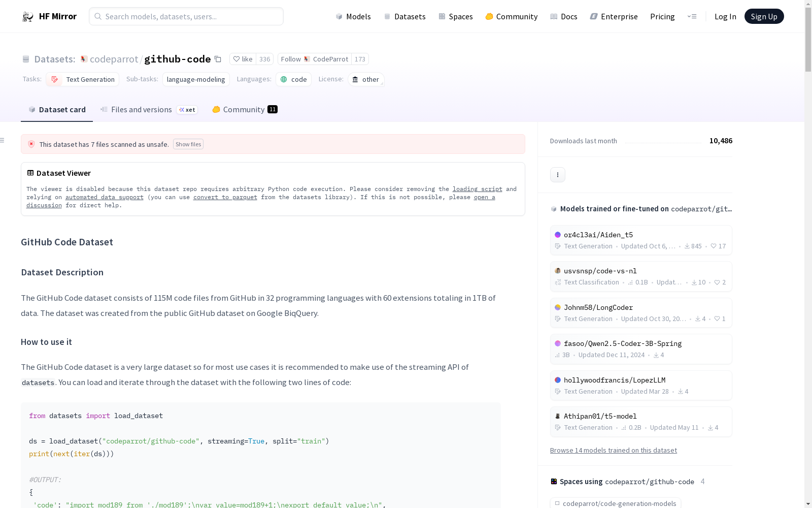
Task: Open the hollywoodfrancis/LopezLLM model card
Action: pos(641,386)
